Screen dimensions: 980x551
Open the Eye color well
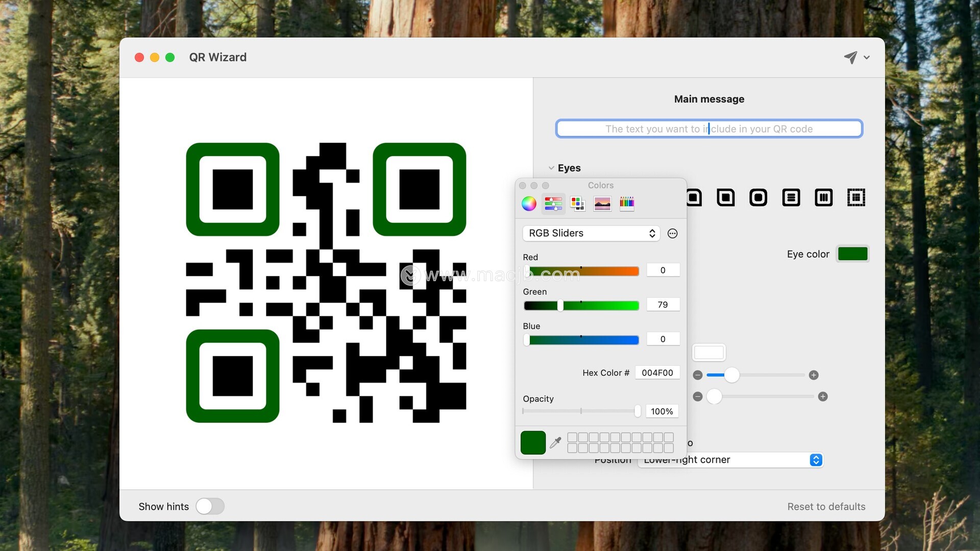pos(852,254)
